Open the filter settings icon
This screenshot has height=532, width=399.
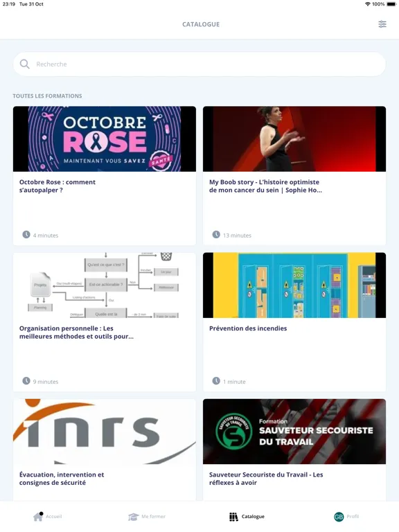[x=382, y=24]
